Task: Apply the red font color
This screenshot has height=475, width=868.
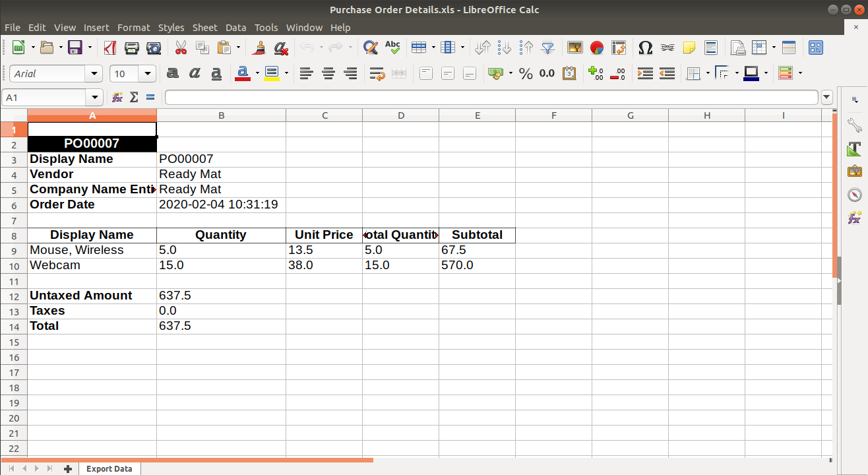Action: tap(242, 73)
